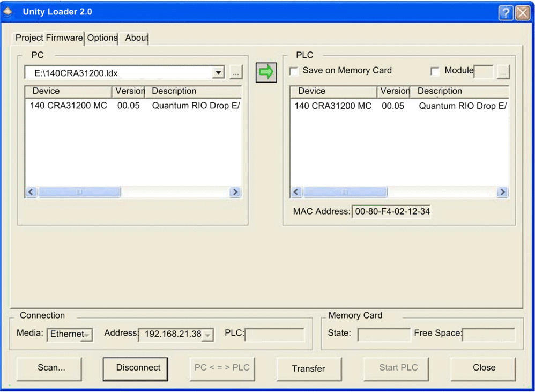Select 140 CRA31200 MC row in PC list

click(x=133, y=106)
